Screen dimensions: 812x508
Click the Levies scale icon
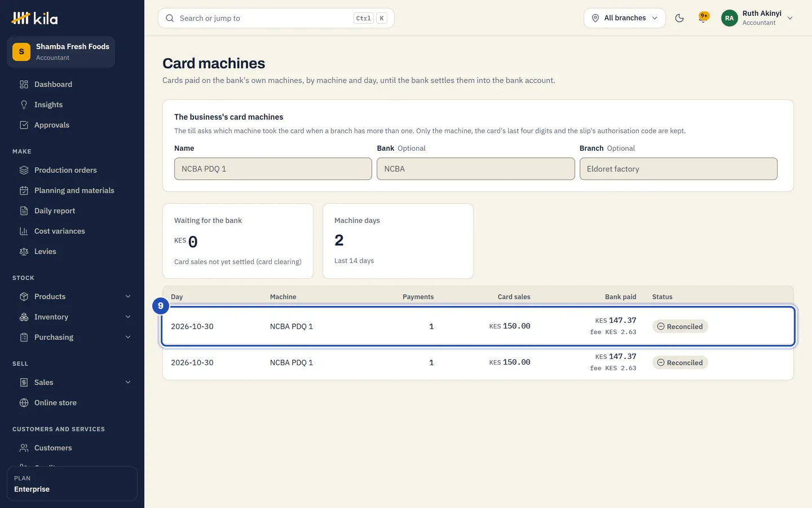24,251
